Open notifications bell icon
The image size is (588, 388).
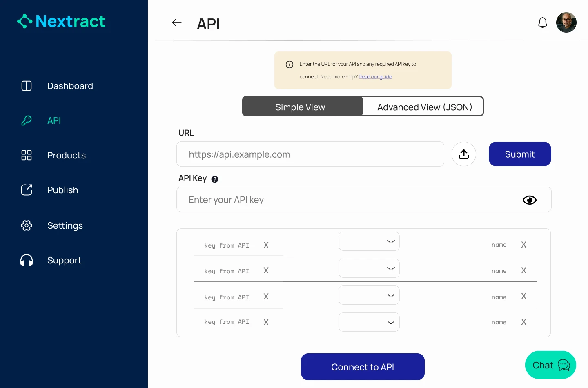click(542, 22)
